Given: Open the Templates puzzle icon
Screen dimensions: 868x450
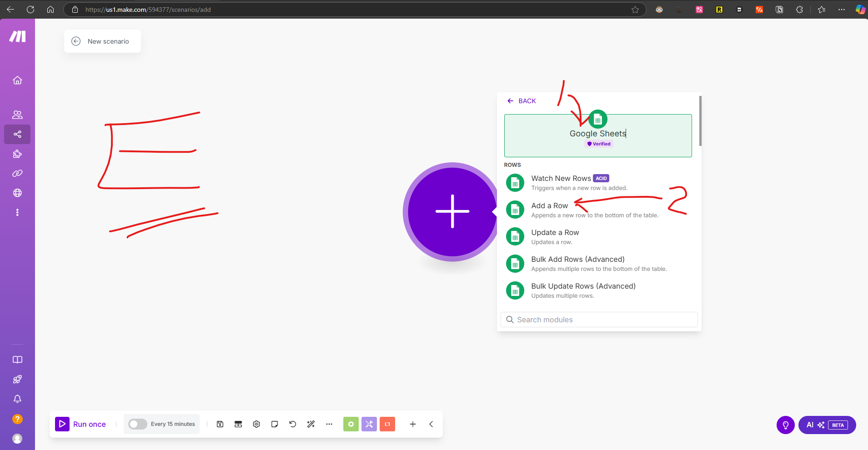Looking at the screenshot, I should point(17,154).
